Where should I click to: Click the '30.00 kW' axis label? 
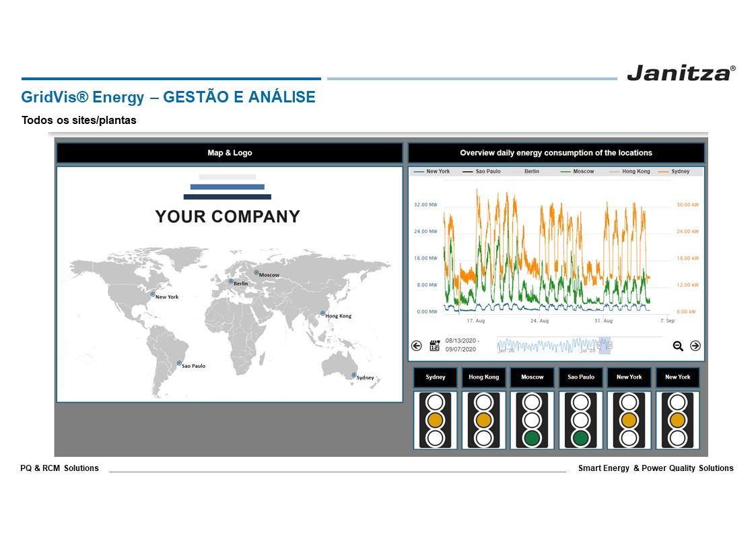coord(687,205)
